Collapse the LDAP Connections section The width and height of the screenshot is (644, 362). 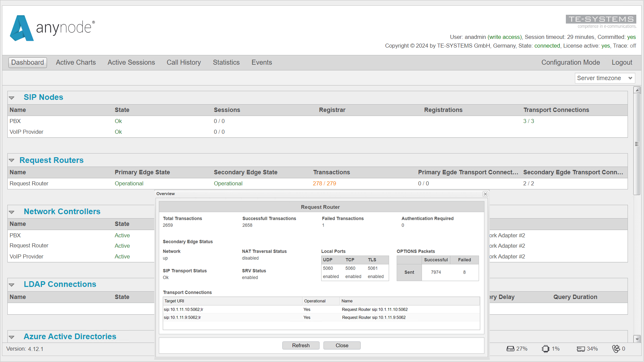(12, 285)
